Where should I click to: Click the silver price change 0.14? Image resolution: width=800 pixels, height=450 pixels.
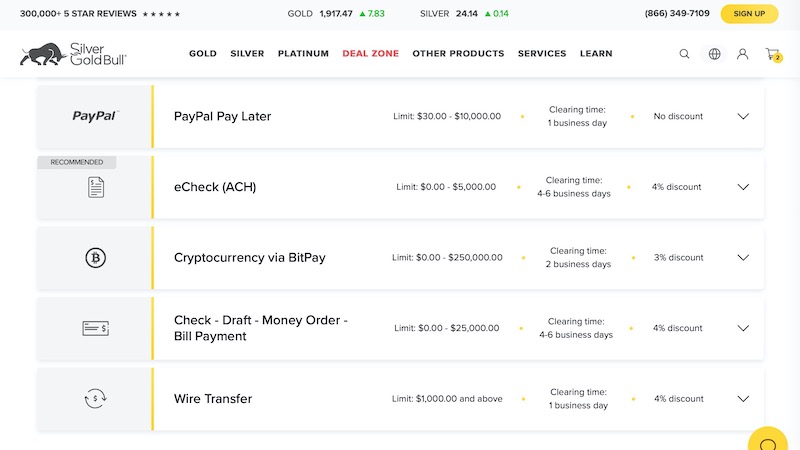click(497, 14)
